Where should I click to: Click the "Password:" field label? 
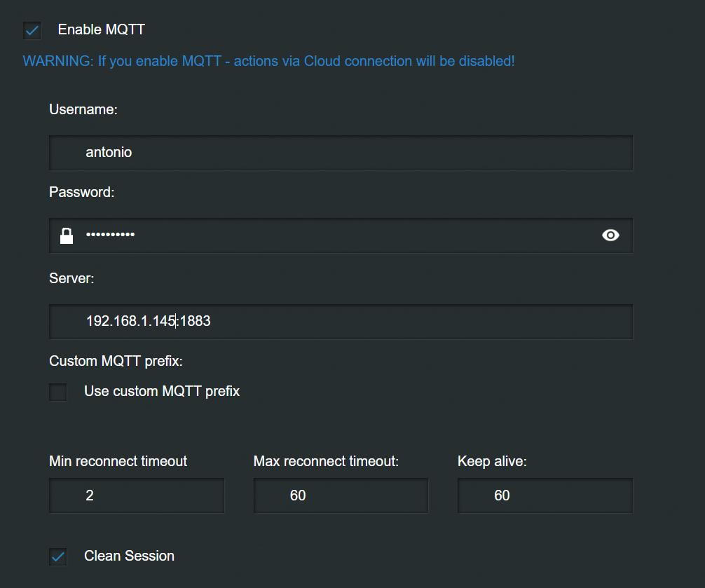pyautogui.click(x=81, y=192)
